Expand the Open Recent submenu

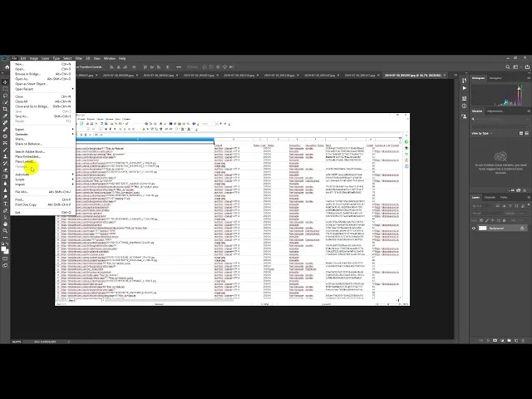[43, 89]
